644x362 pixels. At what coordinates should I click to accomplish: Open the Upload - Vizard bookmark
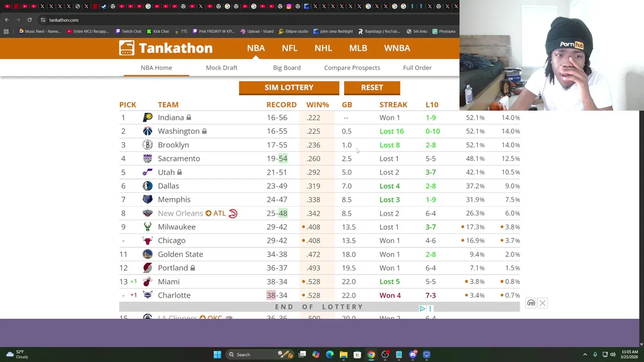point(257,31)
